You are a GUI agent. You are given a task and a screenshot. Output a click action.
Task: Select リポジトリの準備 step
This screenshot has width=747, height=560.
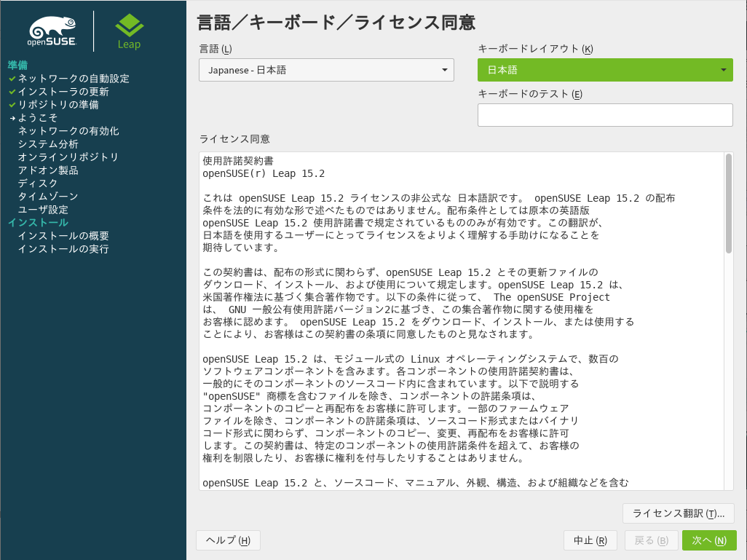[x=58, y=105]
